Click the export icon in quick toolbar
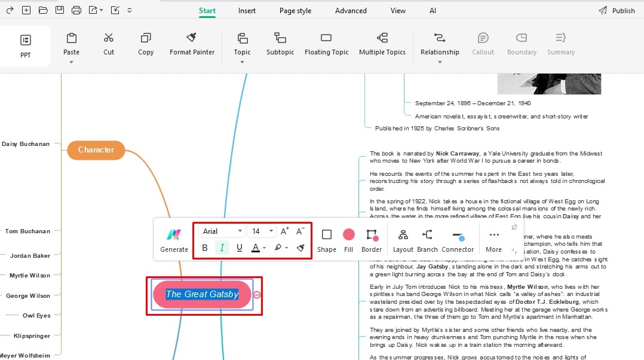 [x=93, y=10]
